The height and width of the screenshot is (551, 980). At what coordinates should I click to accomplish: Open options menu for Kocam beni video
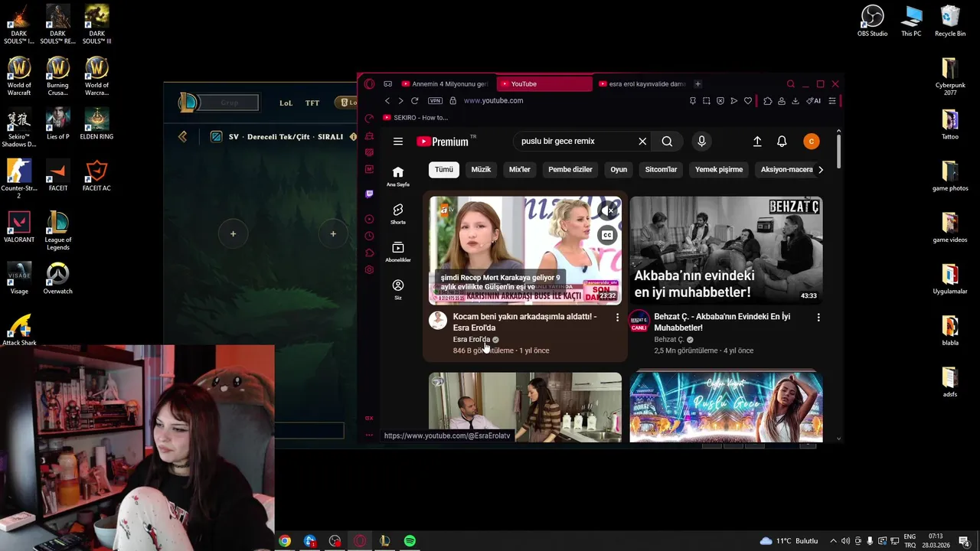(617, 318)
